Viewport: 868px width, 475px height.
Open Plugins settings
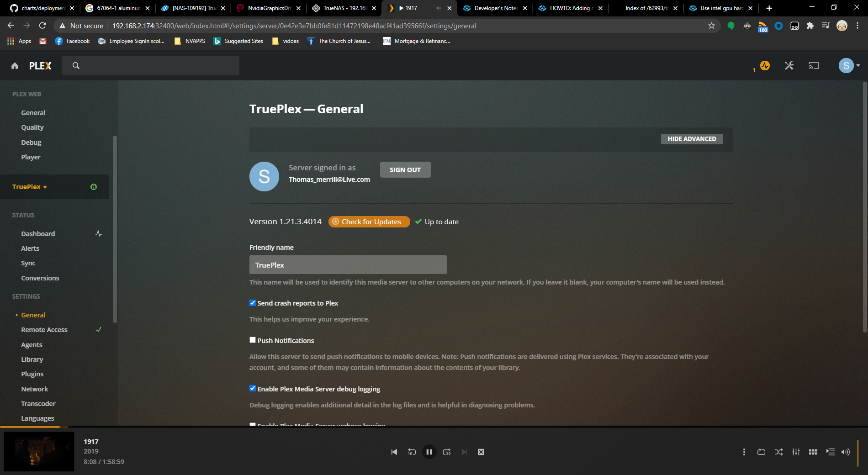[x=32, y=374]
